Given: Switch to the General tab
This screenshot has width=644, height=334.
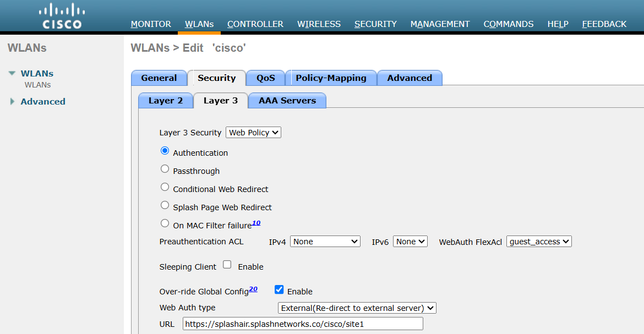Looking at the screenshot, I should (x=159, y=78).
